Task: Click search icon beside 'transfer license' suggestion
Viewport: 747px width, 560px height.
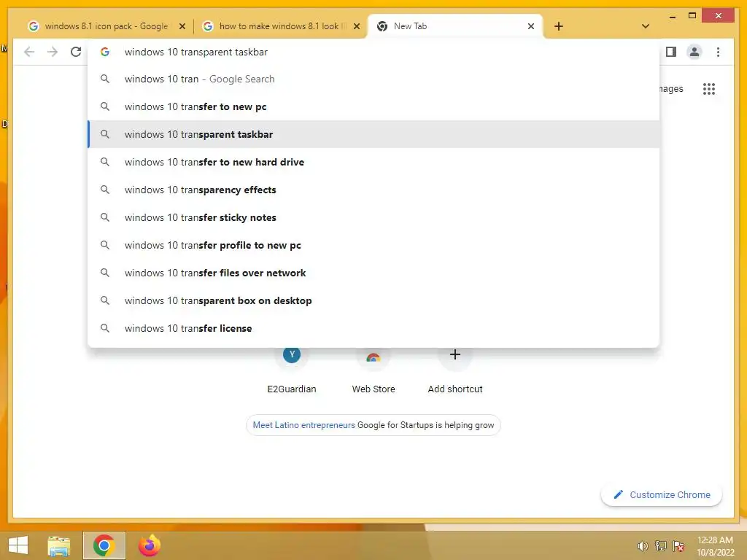Action: (x=105, y=328)
